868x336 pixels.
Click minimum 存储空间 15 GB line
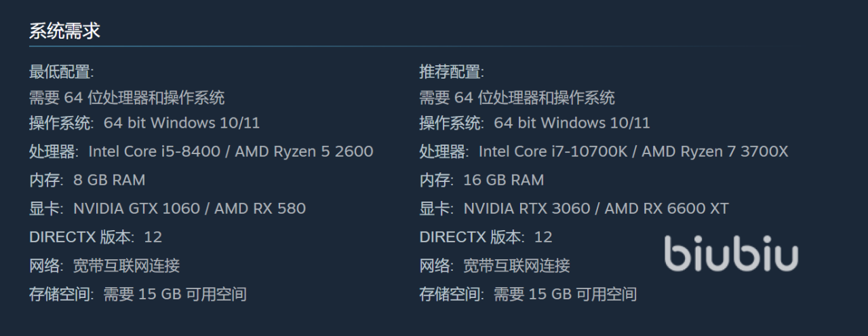[138, 294]
